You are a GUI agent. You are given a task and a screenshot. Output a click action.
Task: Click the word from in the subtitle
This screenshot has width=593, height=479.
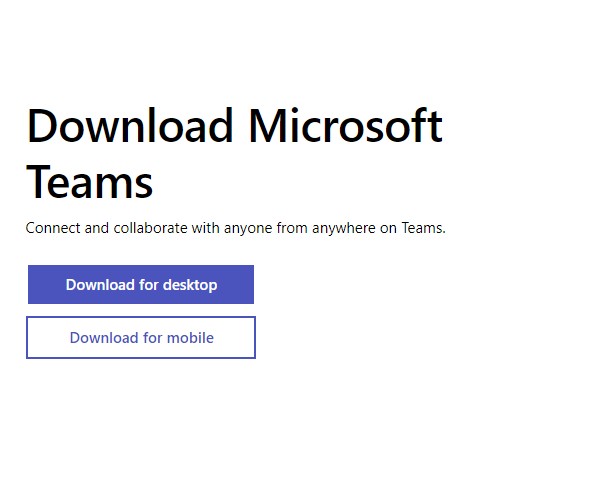292,228
